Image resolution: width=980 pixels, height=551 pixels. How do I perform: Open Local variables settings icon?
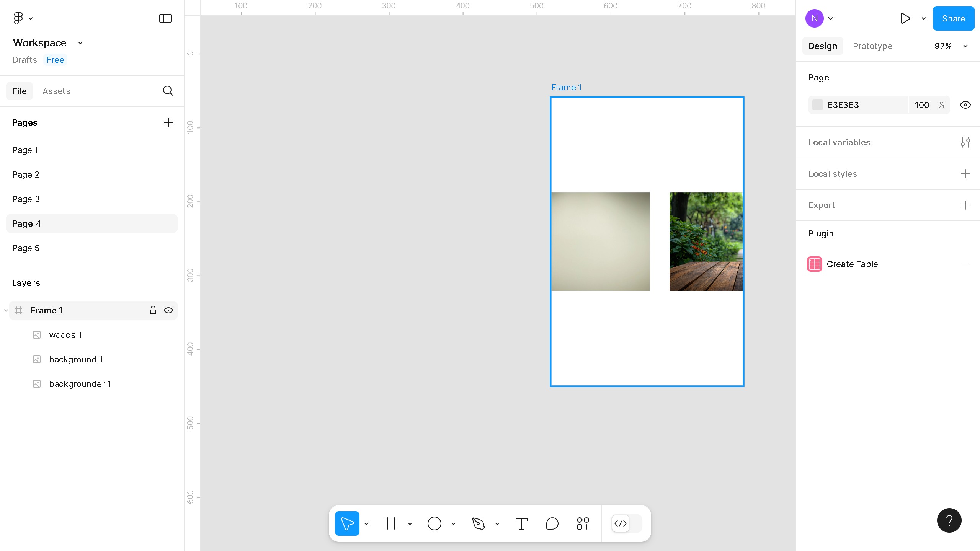pyautogui.click(x=965, y=142)
